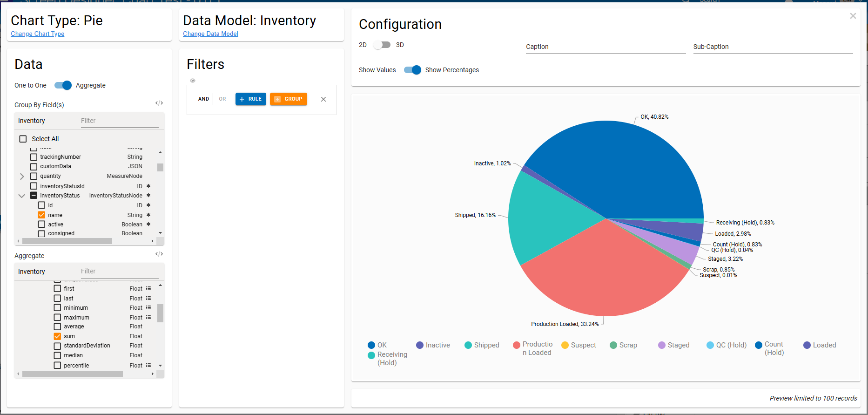Expand the quantity tree node
This screenshot has height=415, width=868.
coord(22,176)
